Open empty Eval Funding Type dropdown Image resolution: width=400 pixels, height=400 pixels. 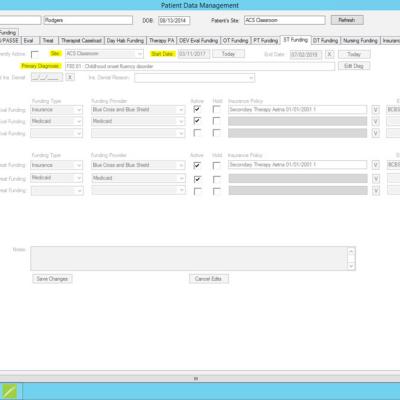click(56, 133)
